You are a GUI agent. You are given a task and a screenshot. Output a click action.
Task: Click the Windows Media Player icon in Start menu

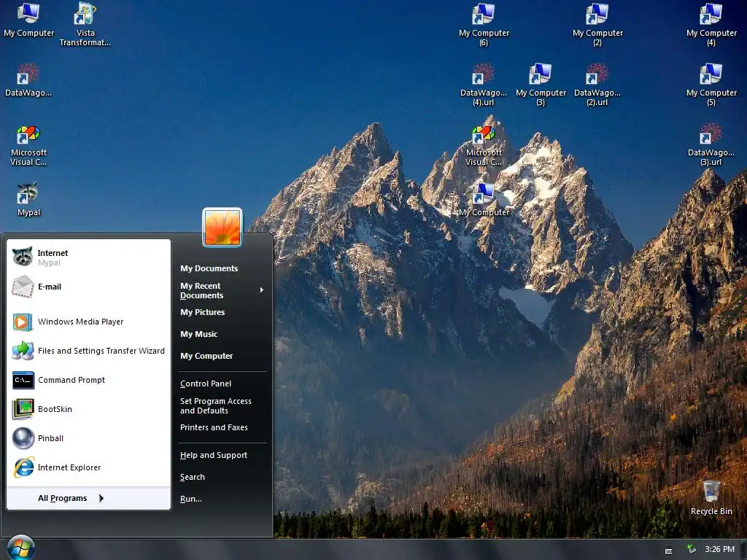[23, 322]
